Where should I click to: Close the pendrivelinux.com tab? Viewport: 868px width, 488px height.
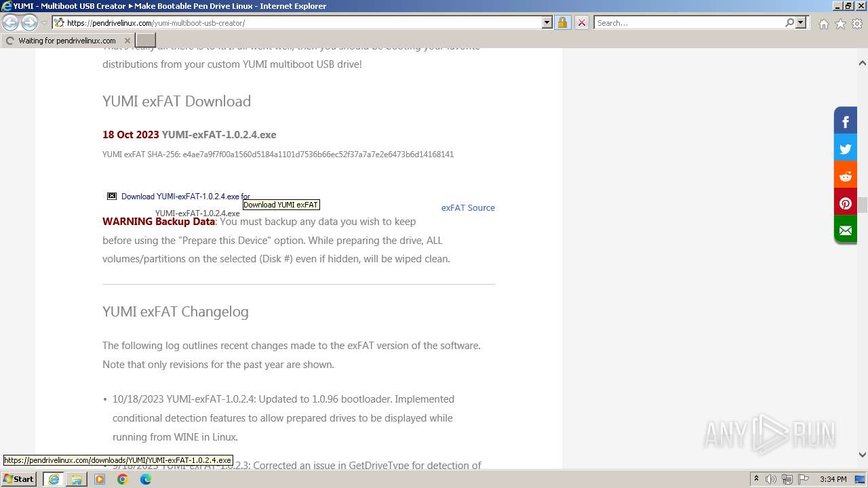tap(127, 41)
